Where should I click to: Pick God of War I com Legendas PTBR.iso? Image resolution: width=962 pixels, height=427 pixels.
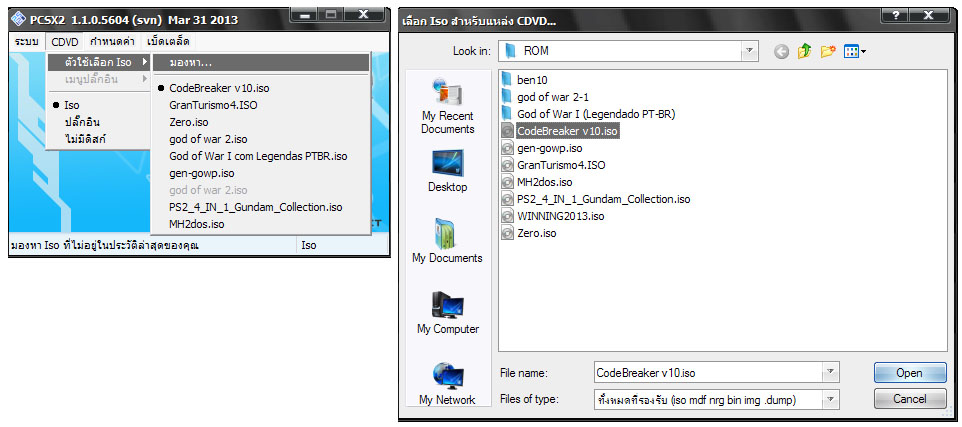[x=261, y=156]
